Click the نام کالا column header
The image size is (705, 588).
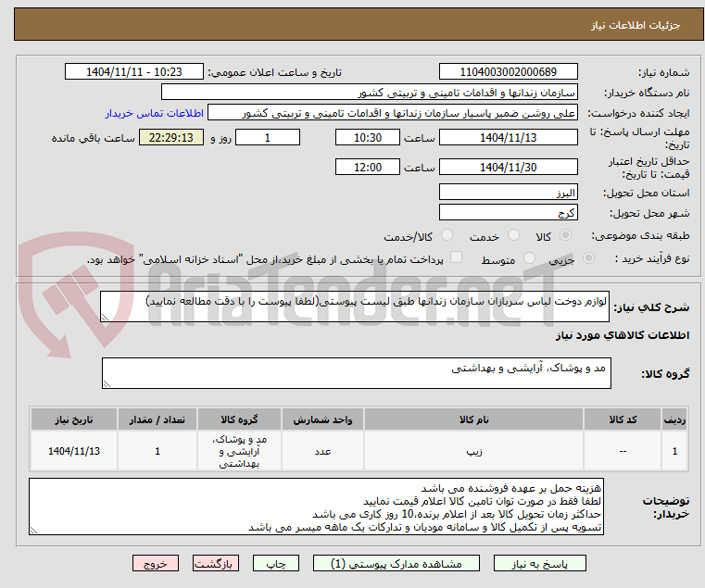pos(474,419)
